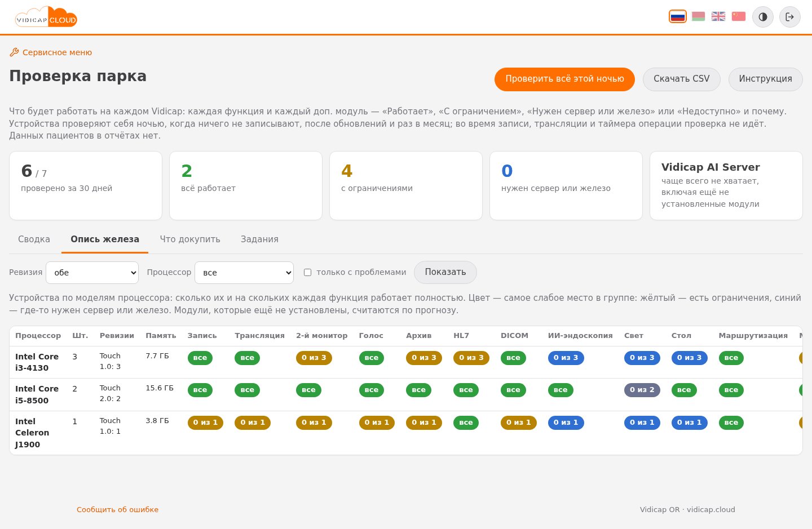Screen dimensions: 812x529
Task: Select the British flag for English
Action: [x=718, y=16]
